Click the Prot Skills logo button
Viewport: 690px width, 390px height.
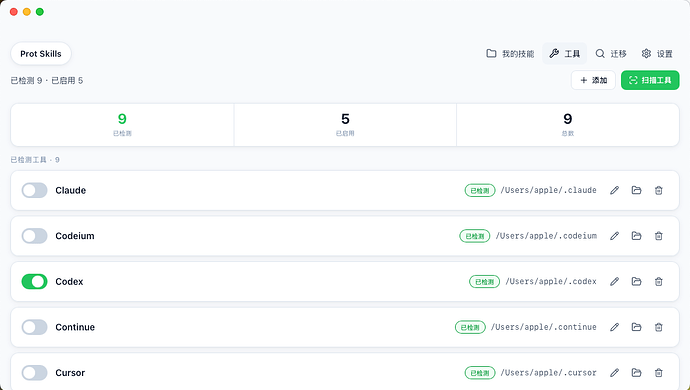[x=41, y=54]
